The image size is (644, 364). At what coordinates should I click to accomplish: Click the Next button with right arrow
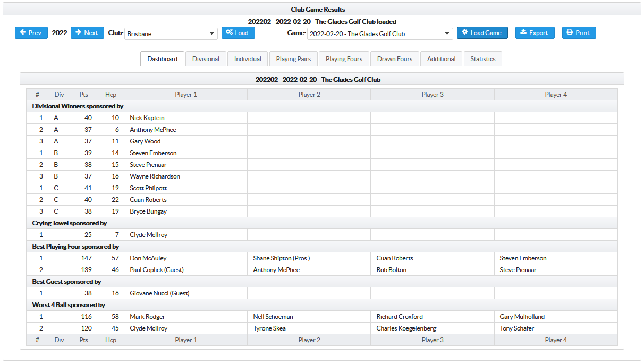click(x=87, y=33)
